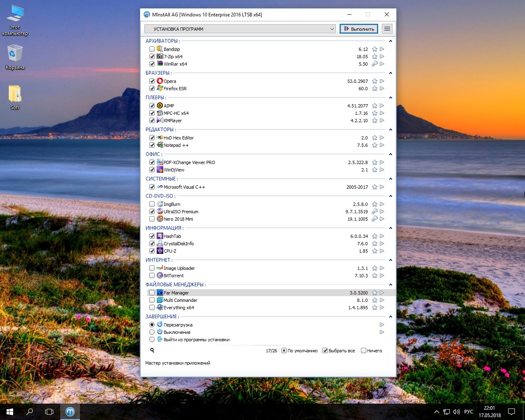Collapse the ИНТЕРНЕТ section
This screenshot has width=525, height=420.
390,260
